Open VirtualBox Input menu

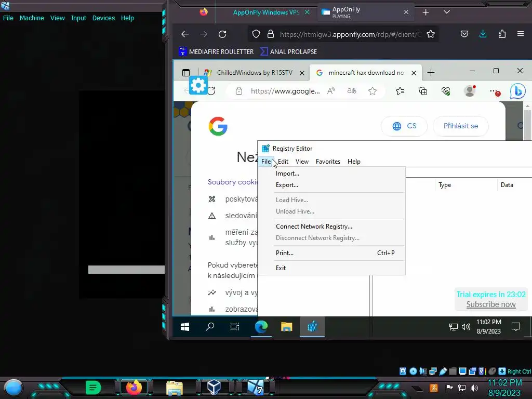[x=78, y=18]
